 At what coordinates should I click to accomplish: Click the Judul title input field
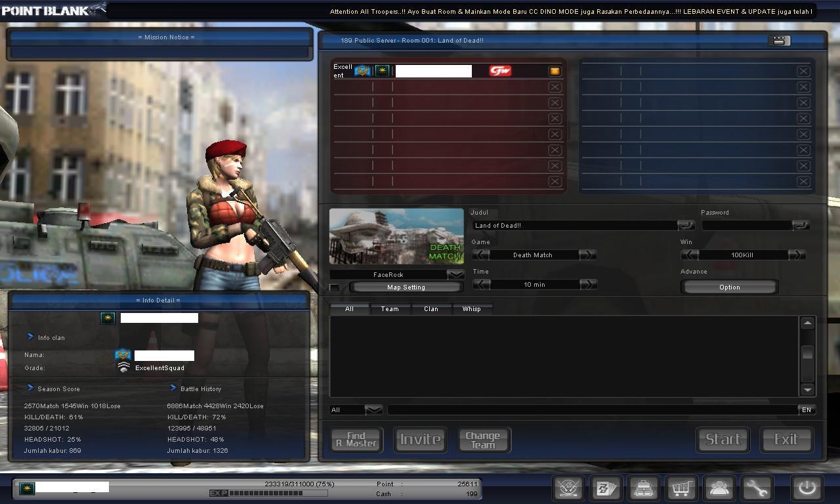[x=575, y=225]
